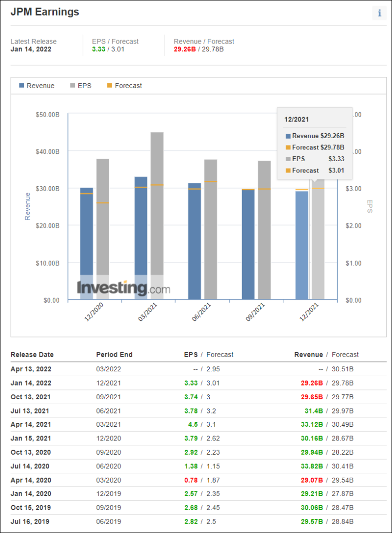Image resolution: width=392 pixels, height=533 pixels.
Task: Click the gray EPS legend color square
Action: (x=73, y=86)
